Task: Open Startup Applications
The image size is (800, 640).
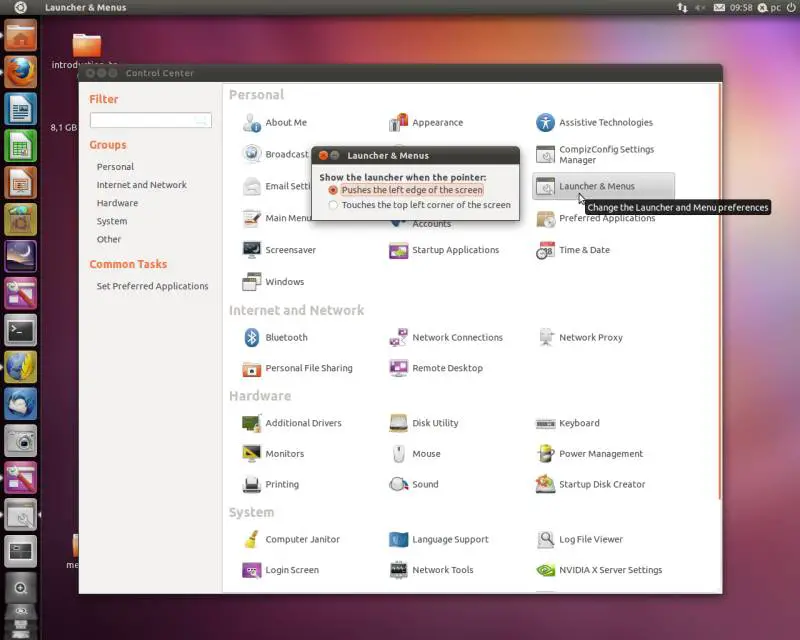Action: (x=444, y=250)
